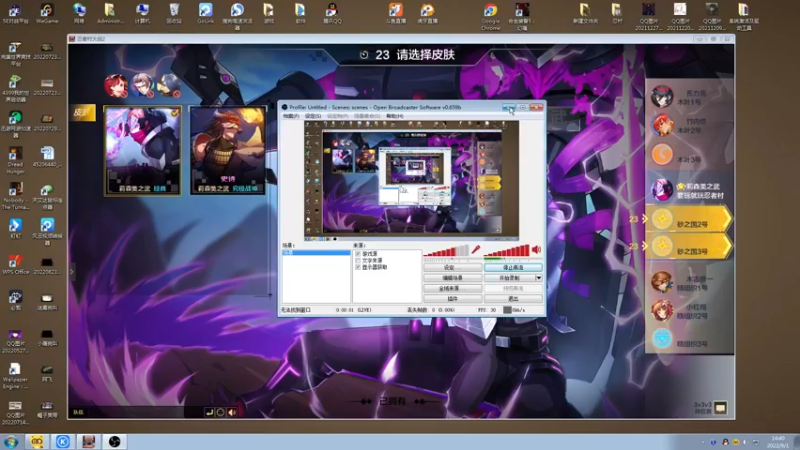Open Wallpaper Engine desktop shortcut
Image resolution: width=800 pixels, height=450 pixels.
(x=15, y=376)
